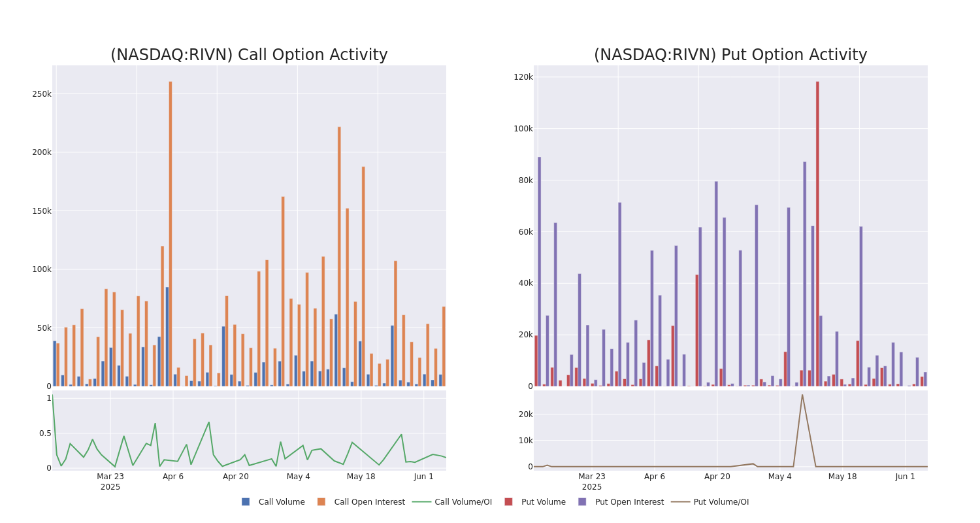Click 'Jun 1' date label under put chart
Screen dimensions: 980x523
pos(906,477)
